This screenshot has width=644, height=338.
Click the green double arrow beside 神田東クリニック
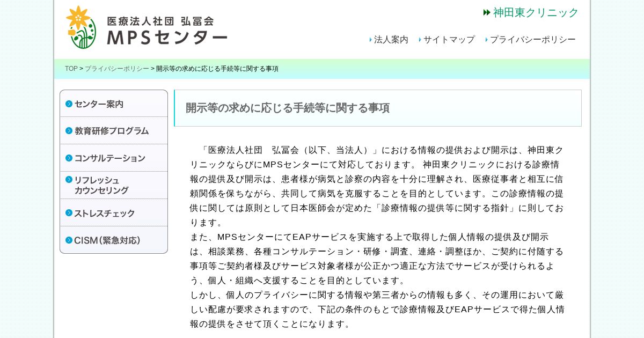487,12
